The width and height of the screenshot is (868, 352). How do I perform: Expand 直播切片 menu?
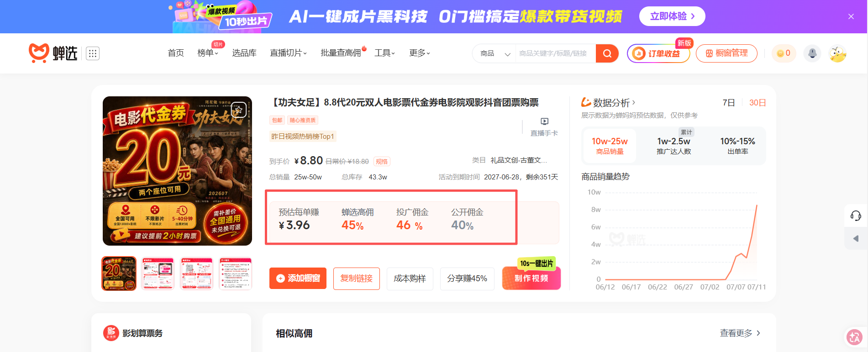(288, 53)
